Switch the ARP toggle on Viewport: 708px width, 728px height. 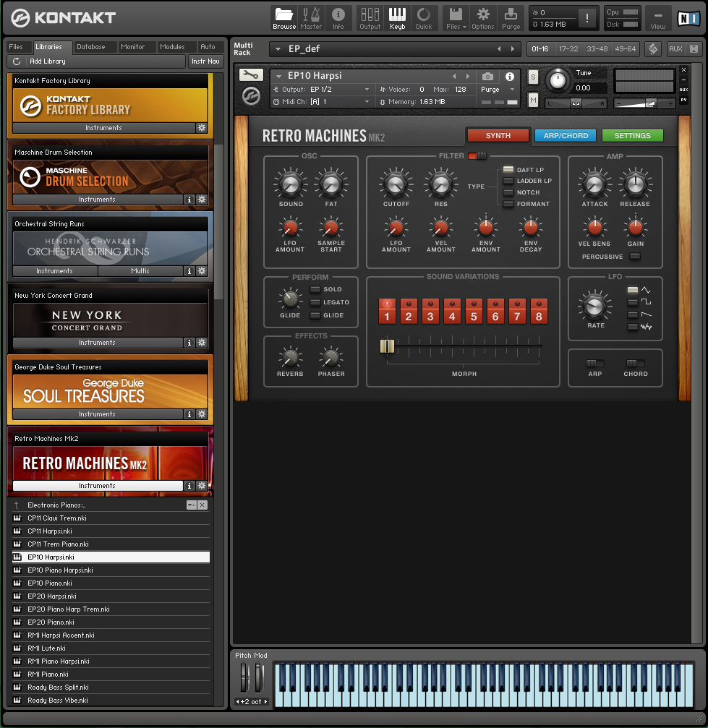595,363
